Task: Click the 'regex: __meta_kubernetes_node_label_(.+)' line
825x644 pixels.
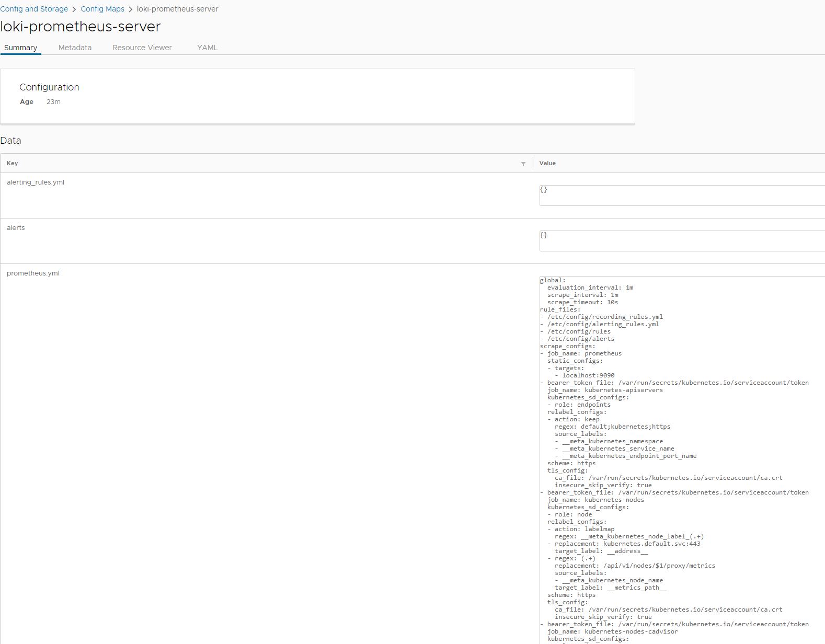Action: click(629, 536)
